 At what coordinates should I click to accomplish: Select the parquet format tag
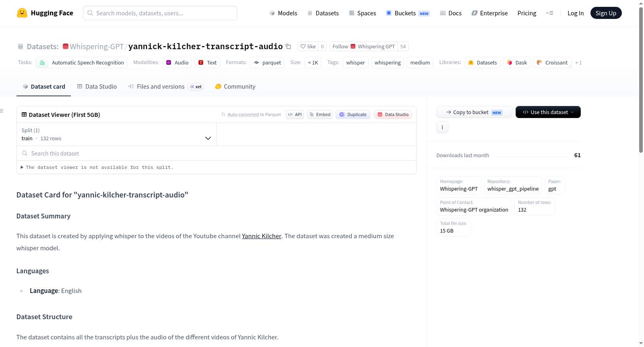(x=267, y=62)
